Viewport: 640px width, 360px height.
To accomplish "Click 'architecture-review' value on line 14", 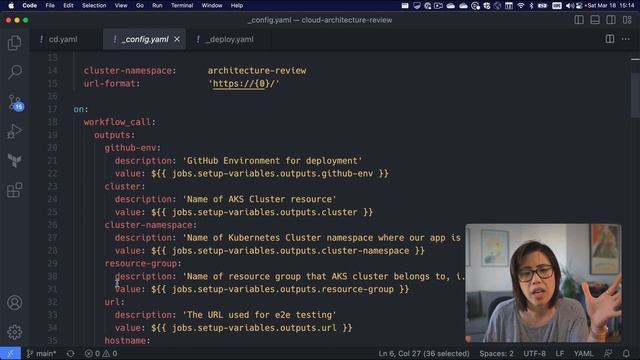I will [x=257, y=71].
